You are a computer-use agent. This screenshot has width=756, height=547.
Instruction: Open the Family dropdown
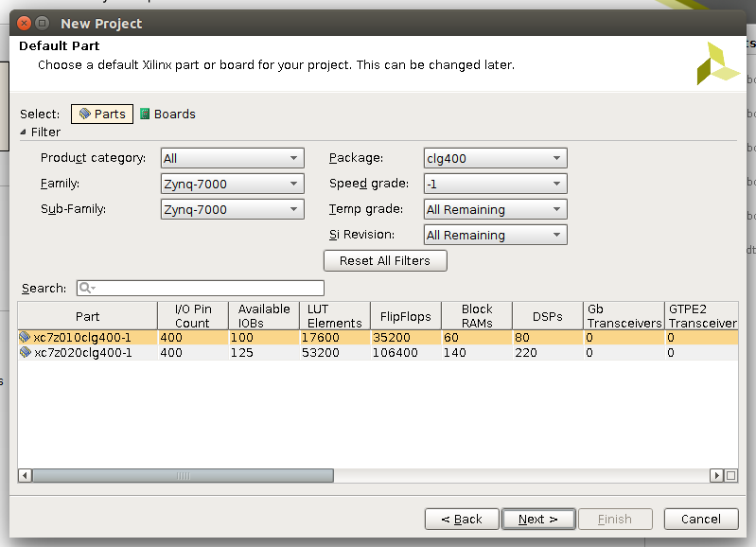(233, 184)
